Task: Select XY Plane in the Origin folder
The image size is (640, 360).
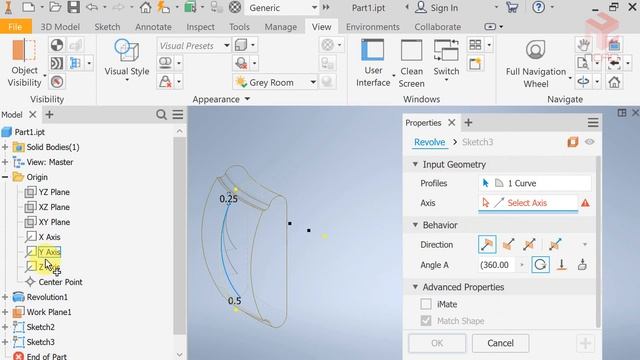Action: click(x=54, y=222)
